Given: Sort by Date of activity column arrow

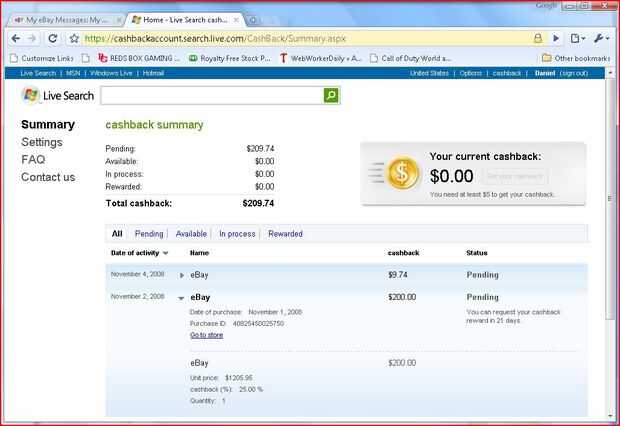Looking at the screenshot, I should point(166,253).
